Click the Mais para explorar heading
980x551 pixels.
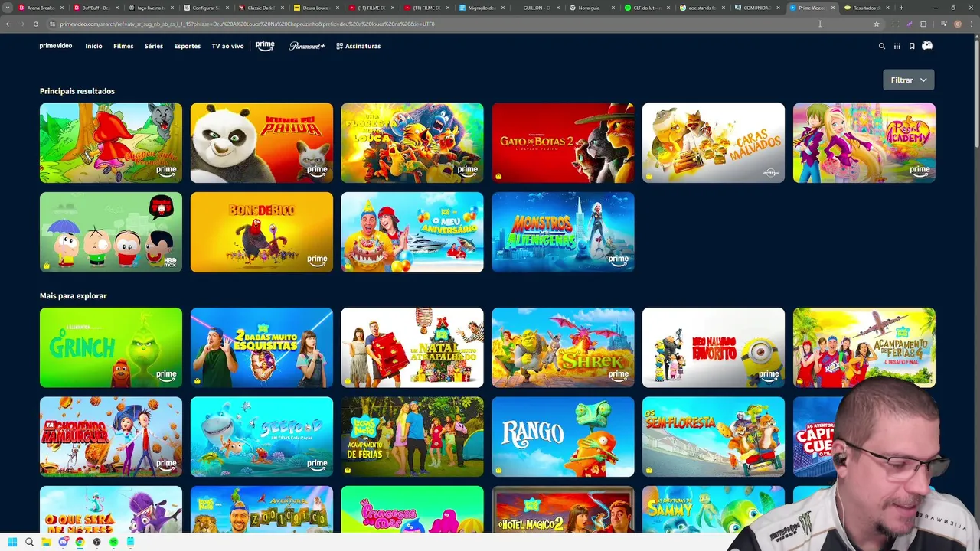click(x=73, y=295)
